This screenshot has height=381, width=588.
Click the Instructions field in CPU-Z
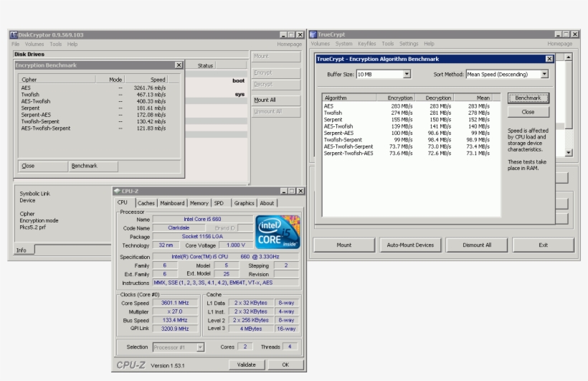(x=226, y=283)
